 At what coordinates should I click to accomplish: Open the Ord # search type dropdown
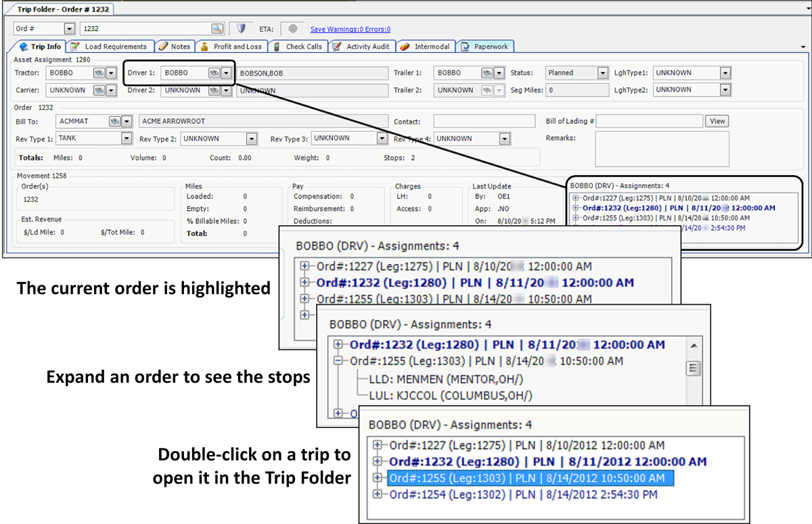point(69,29)
